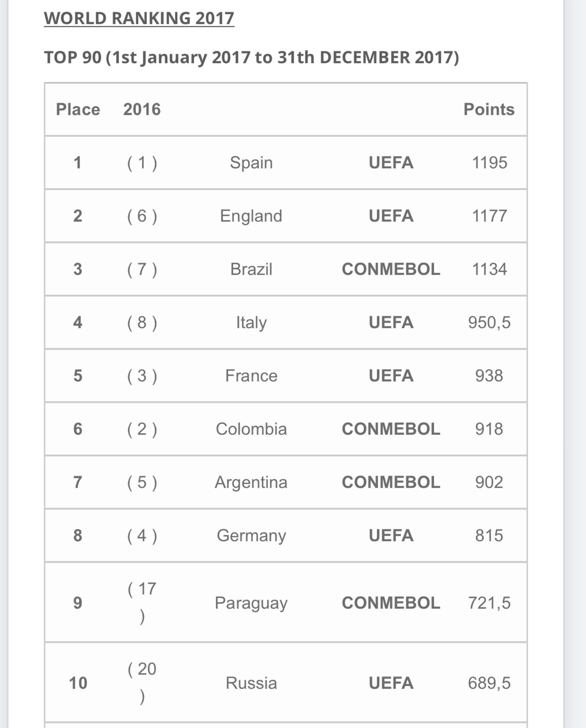Click the 1195 points value for Spain

[x=489, y=163]
